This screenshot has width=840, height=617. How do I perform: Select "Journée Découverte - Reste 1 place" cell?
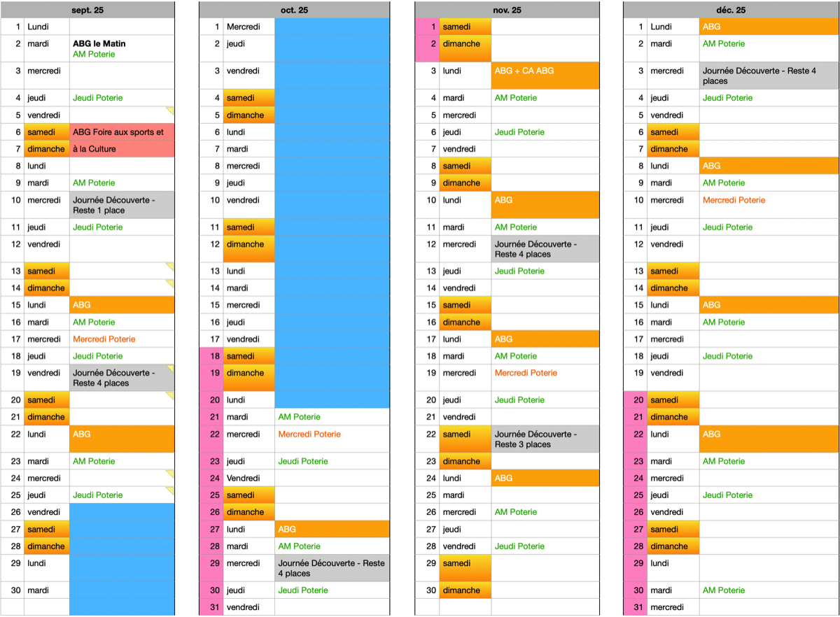[x=121, y=205]
